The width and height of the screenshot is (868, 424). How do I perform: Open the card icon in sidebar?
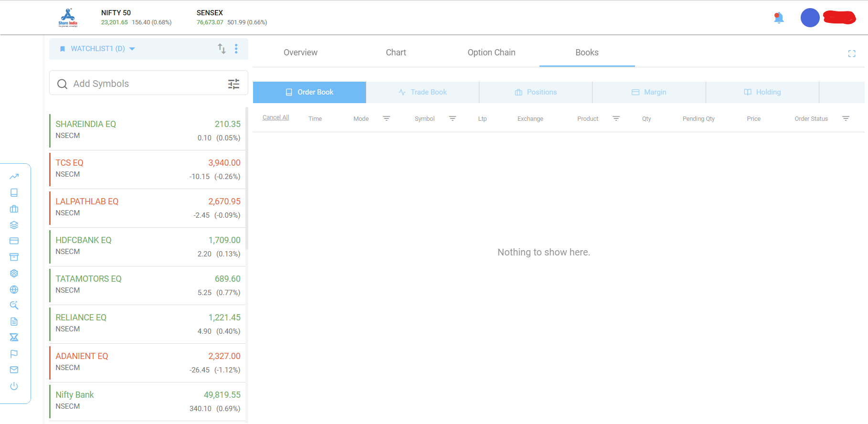tap(14, 241)
